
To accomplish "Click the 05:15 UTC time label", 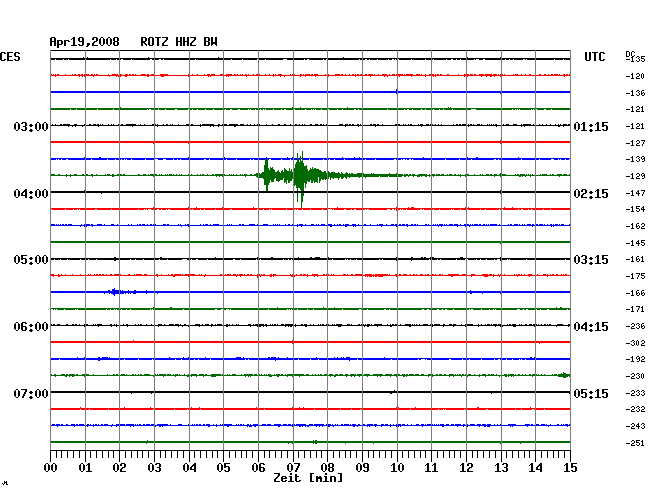I will [591, 393].
